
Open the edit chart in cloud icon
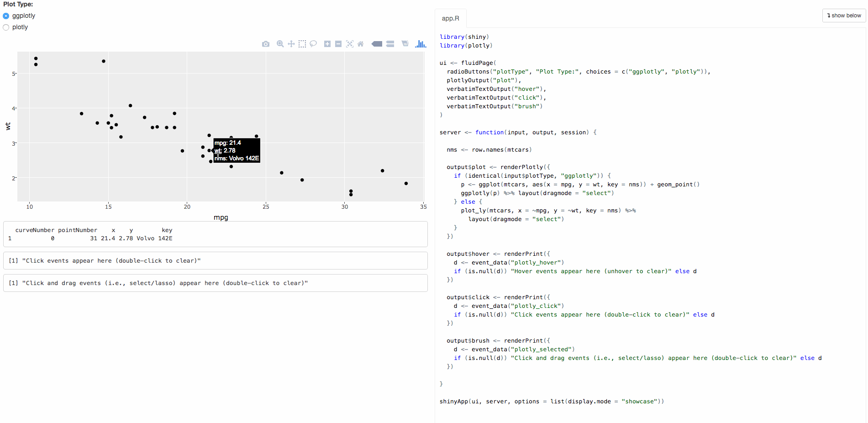click(x=405, y=44)
